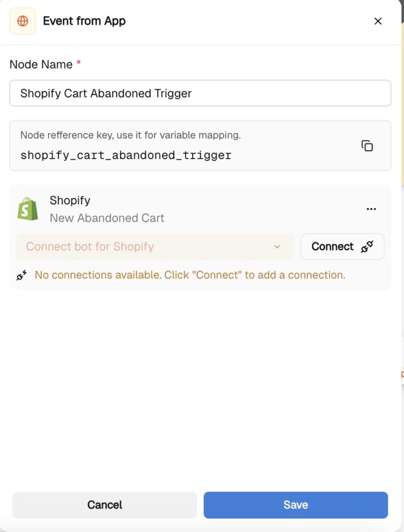Click the shopify_cart_abandoned_trigger key text
The width and height of the screenshot is (404, 532).
pyautogui.click(x=126, y=155)
